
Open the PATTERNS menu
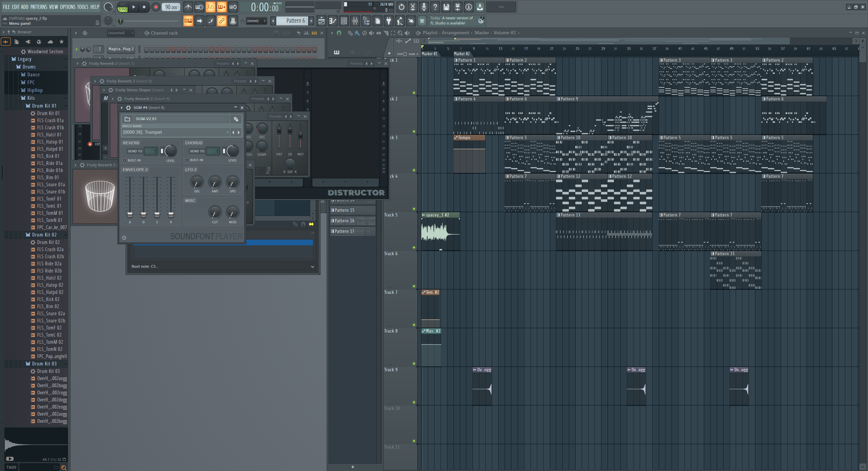(39, 7)
